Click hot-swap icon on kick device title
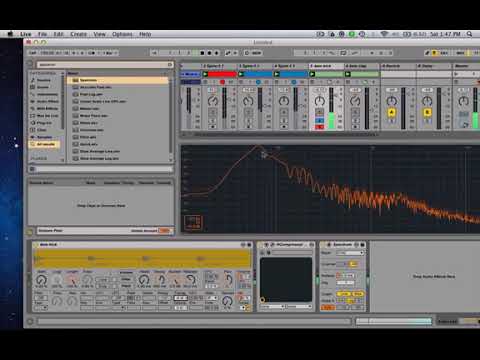The height and width of the screenshot is (360, 480). point(243,245)
